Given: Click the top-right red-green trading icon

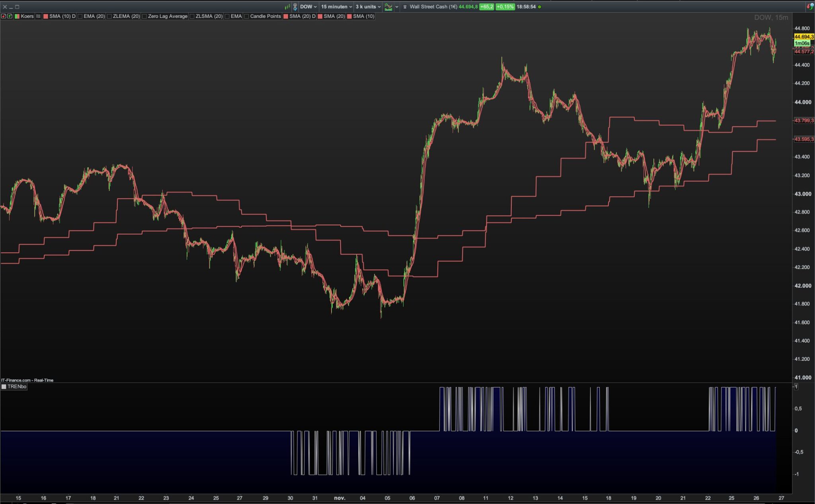Looking at the screenshot, I should tap(809, 6).
